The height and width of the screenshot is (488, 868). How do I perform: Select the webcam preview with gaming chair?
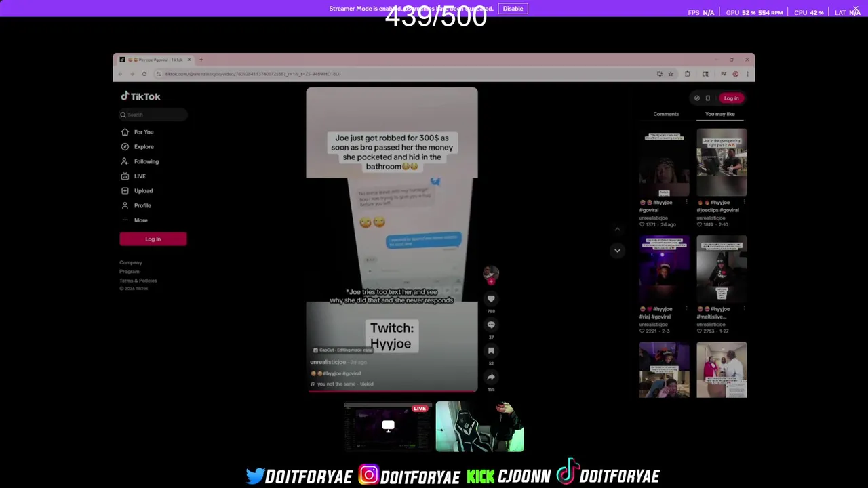click(479, 426)
